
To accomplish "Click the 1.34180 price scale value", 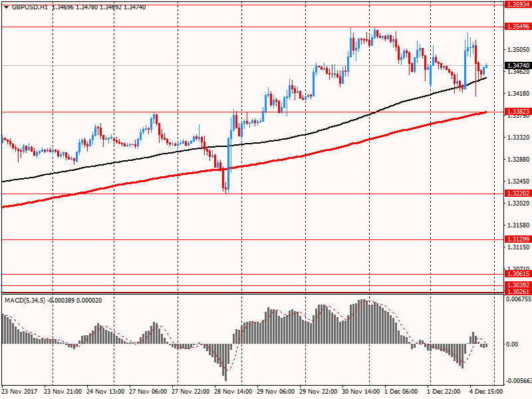I will pos(518,94).
